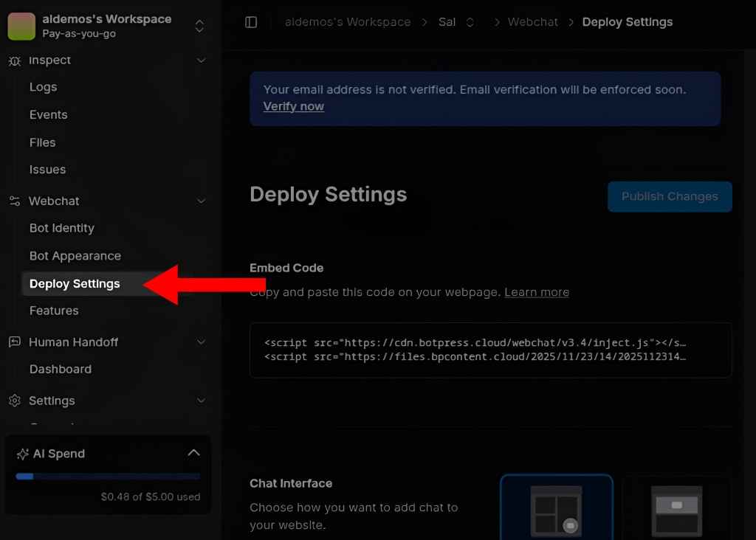This screenshot has width=756, height=540.
Task: Open Files in the sidebar
Action: coord(42,142)
